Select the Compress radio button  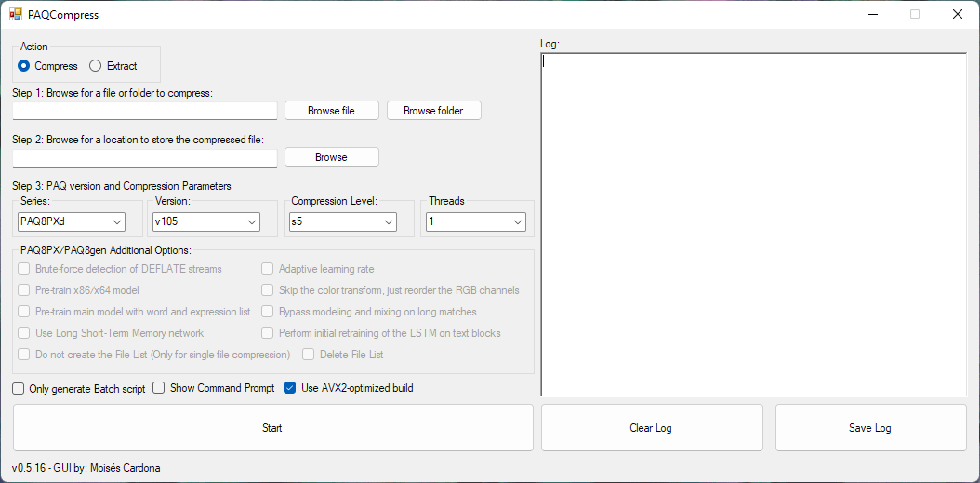pyautogui.click(x=24, y=66)
